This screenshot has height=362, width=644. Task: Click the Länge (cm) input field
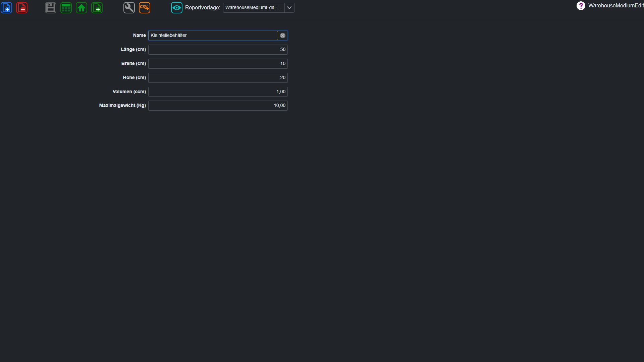(x=218, y=50)
